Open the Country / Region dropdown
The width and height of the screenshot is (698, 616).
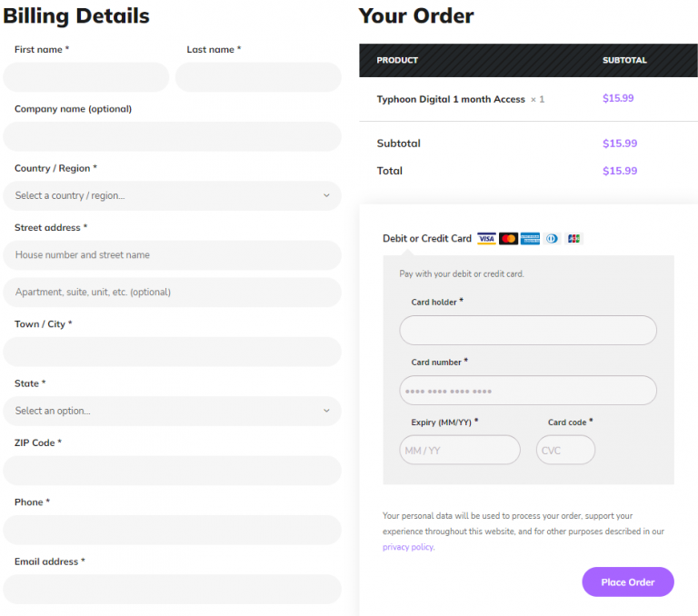(173, 196)
